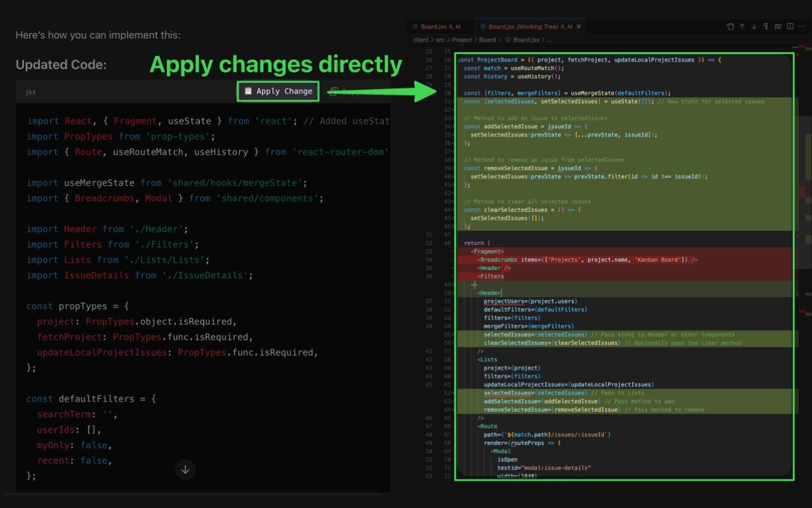The height and width of the screenshot is (508, 812).
Task: Click 'clearSelectedIssues={clearSelectedIssues}' added line
Action: [x=612, y=343]
